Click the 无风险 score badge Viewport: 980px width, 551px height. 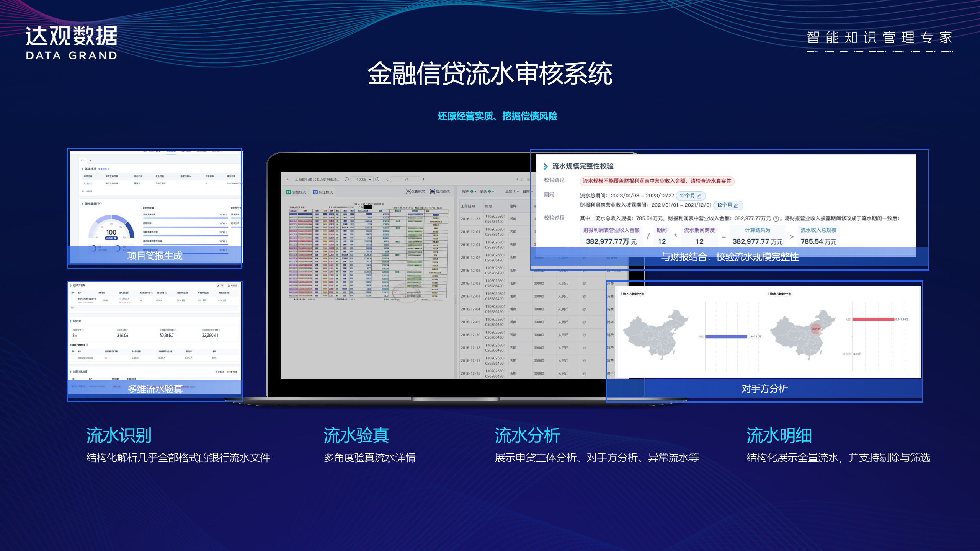[111, 238]
